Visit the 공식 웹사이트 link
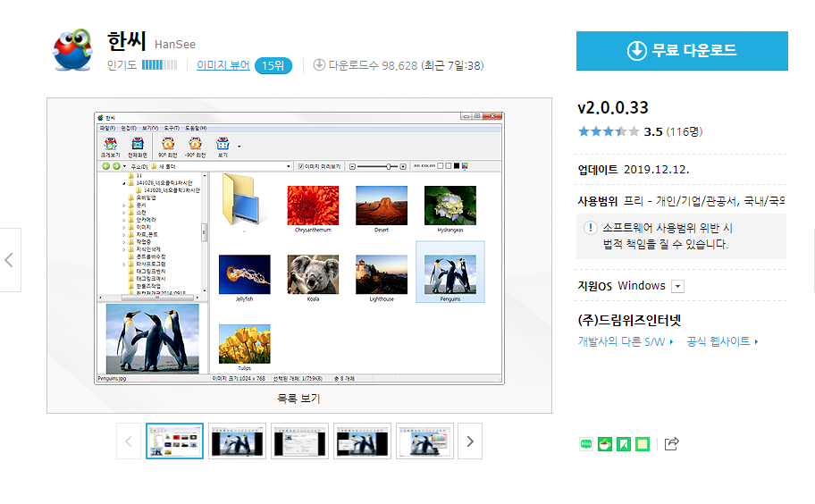Viewport: 815px width, 504px height. pyautogui.click(x=722, y=341)
